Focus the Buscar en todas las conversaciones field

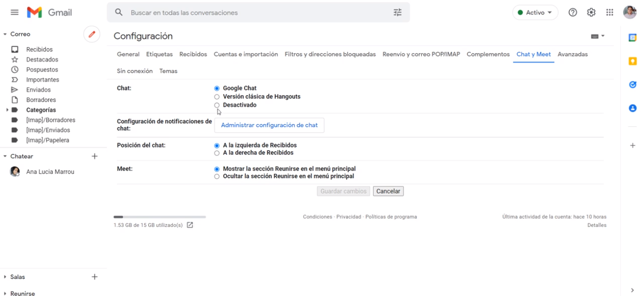pyautogui.click(x=258, y=12)
